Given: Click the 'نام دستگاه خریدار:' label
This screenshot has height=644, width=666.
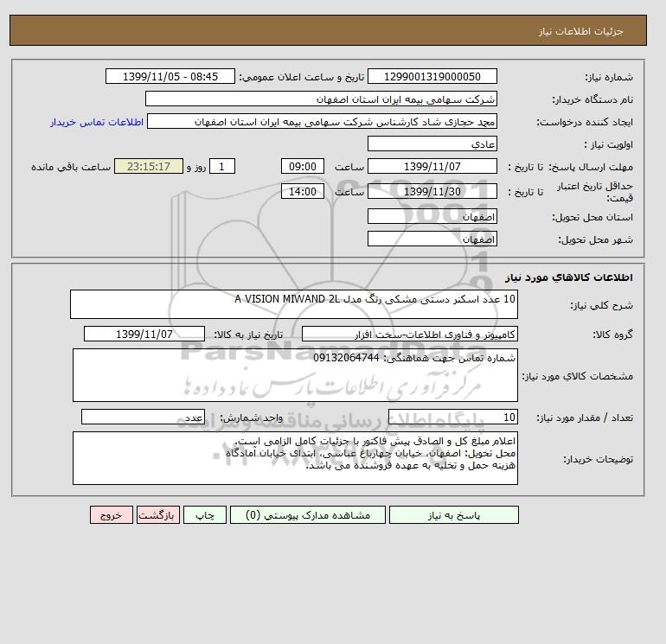Looking at the screenshot, I should 592,99.
